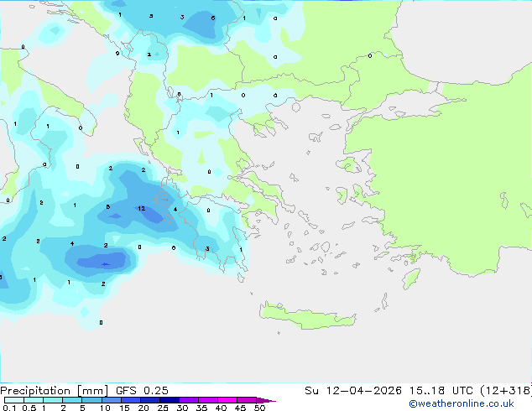Click the '15..18 UTC' time range text
532x411 pixels.
441,391
